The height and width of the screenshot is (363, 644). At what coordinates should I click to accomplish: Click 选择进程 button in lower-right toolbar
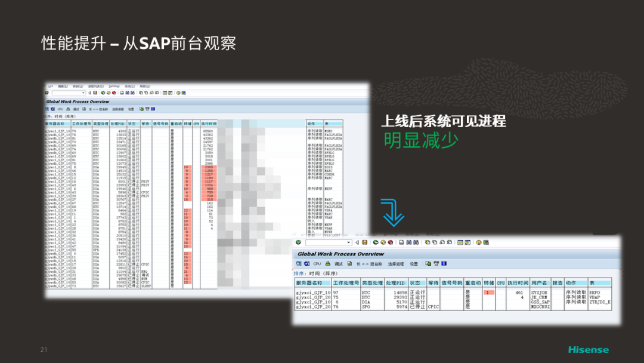tap(396, 264)
